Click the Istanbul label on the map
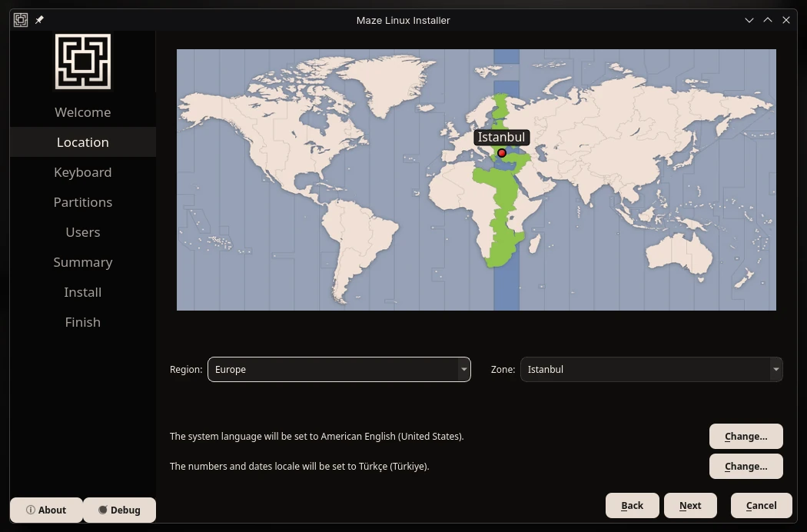 501,138
